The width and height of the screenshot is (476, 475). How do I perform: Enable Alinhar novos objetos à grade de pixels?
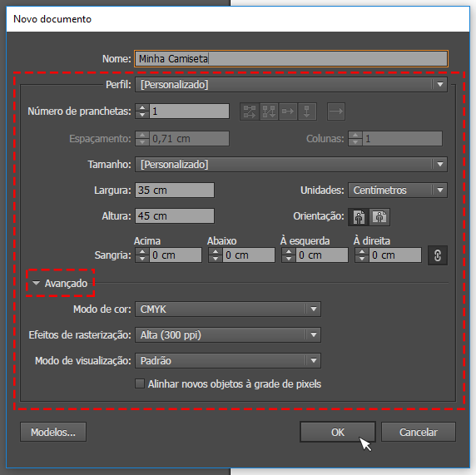pyautogui.click(x=140, y=383)
